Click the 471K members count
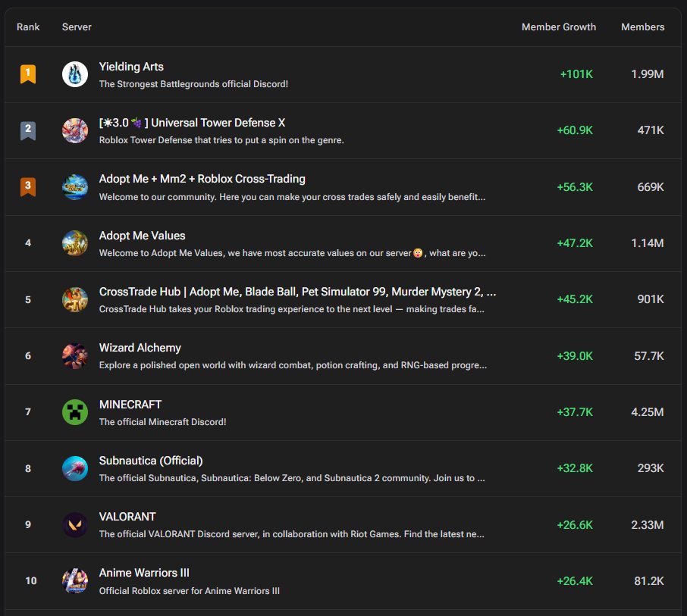The image size is (687, 616). click(x=651, y=130)
